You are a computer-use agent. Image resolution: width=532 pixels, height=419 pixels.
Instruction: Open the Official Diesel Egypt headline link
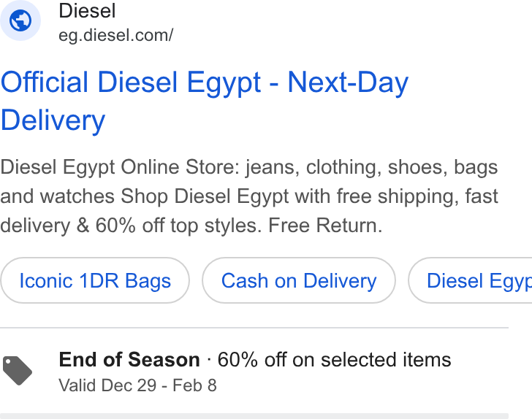coord(205,101)
